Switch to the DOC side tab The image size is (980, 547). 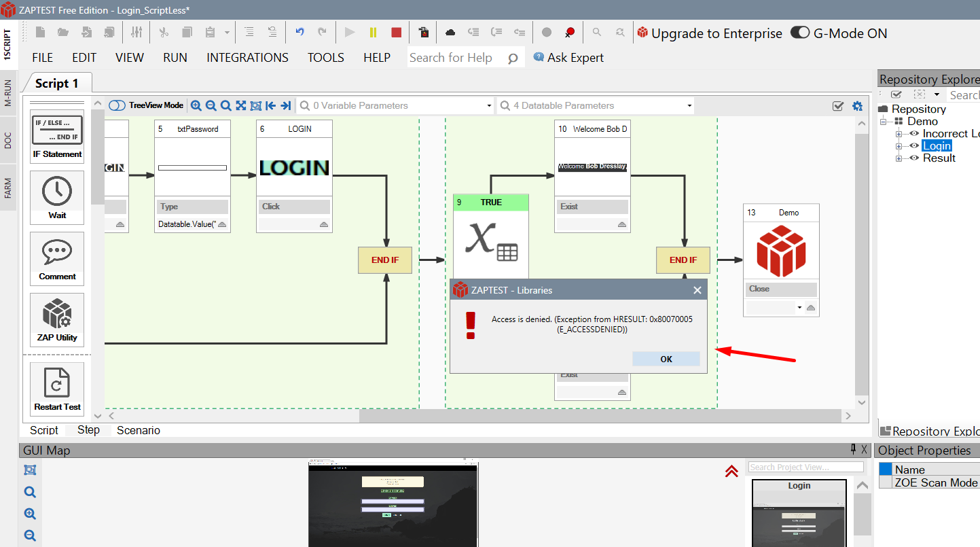8,141
